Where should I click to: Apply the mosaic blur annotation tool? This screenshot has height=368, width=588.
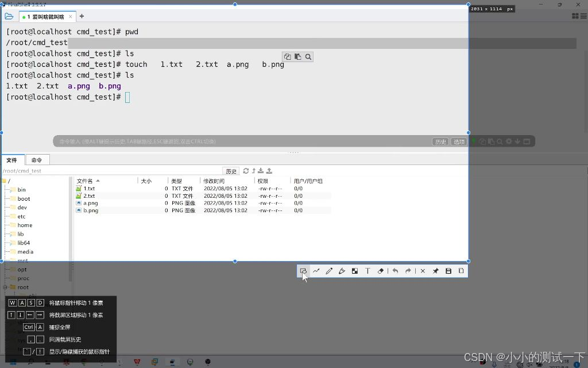click(x=354, y=271)
